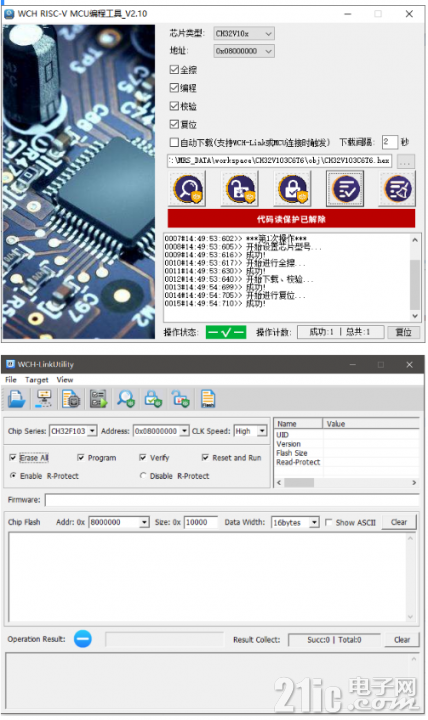Select the Disable R-Protect radio button
This screenshot has width=428, height=720.
pos(143,476)
